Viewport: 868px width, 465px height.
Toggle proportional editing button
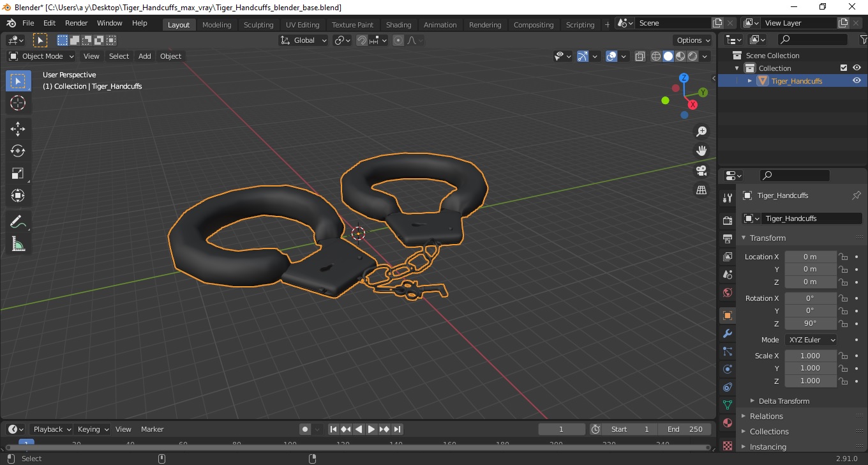point(398,40)
